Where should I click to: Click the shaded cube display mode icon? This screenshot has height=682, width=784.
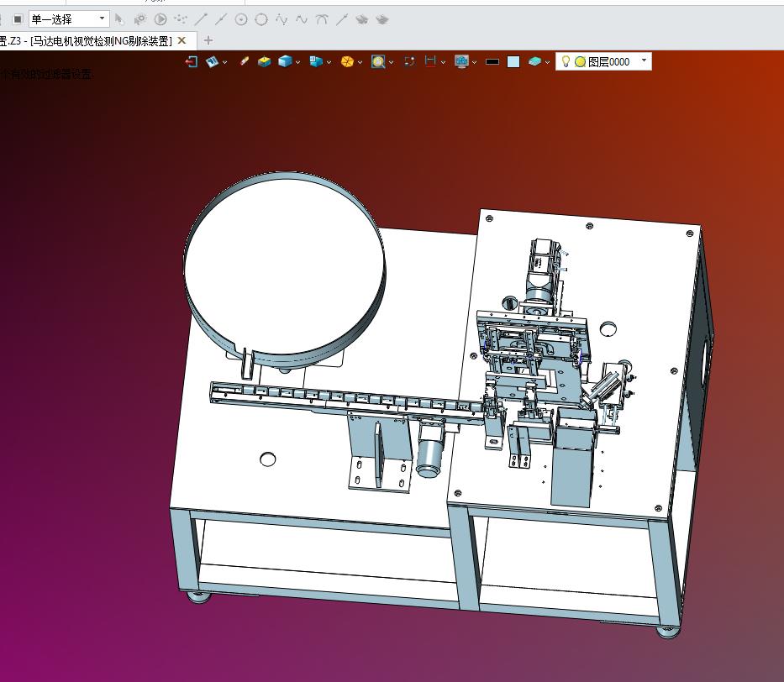285,61
